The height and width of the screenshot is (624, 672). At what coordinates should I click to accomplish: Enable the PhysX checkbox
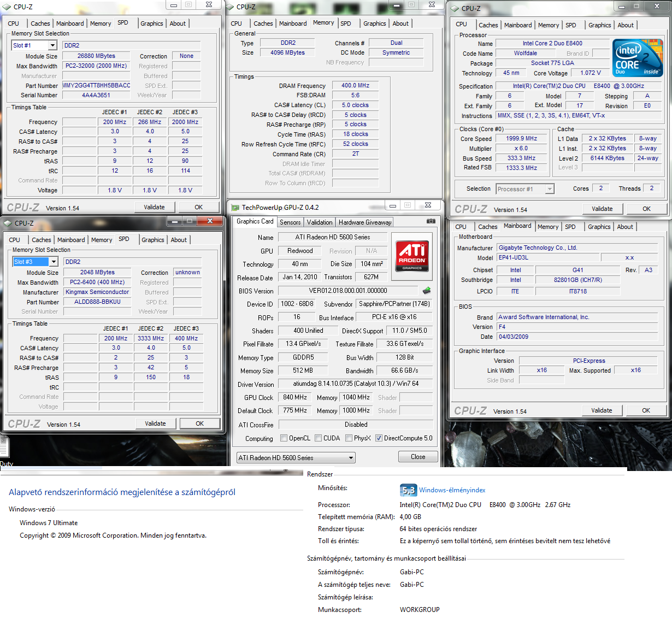(x=349, y=438)
